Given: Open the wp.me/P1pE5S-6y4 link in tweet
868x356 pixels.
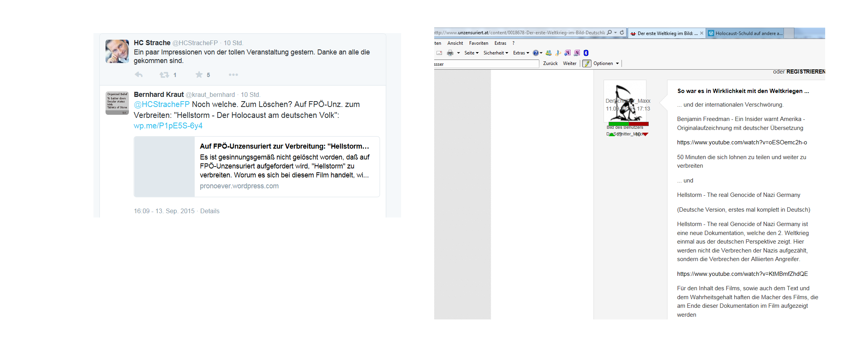Looking at the screenshot, I should click(168, 126).
